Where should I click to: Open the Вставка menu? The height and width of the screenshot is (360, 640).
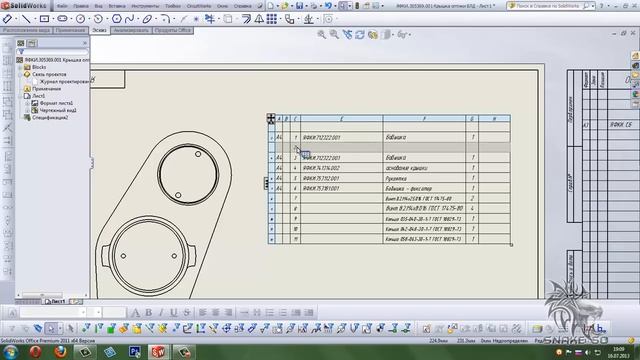coord(117,6)
